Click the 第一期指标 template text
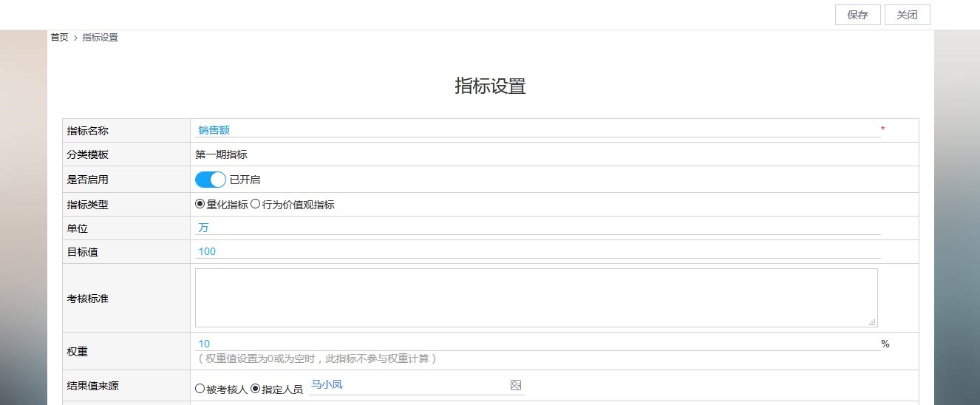 tap(221, 154)
